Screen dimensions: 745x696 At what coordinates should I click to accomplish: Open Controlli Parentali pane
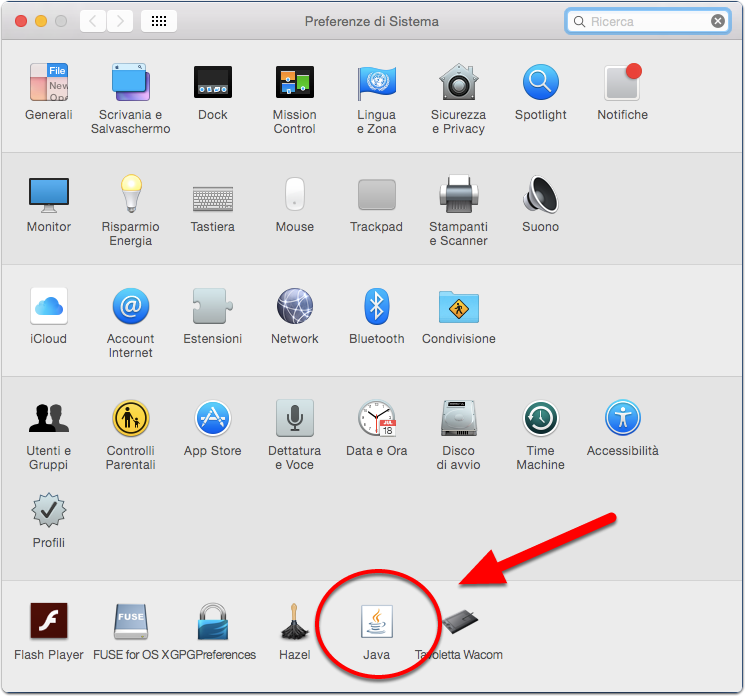click(x=131, y=418)
